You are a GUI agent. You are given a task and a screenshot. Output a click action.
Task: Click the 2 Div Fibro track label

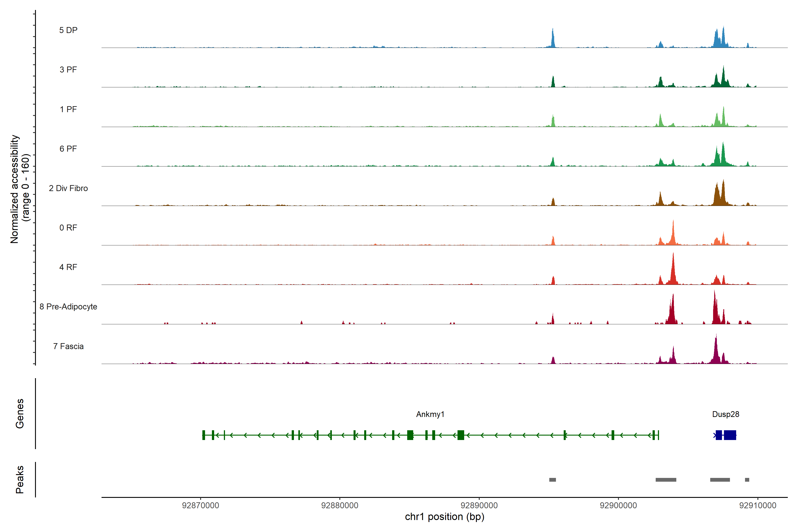[68, 188]
